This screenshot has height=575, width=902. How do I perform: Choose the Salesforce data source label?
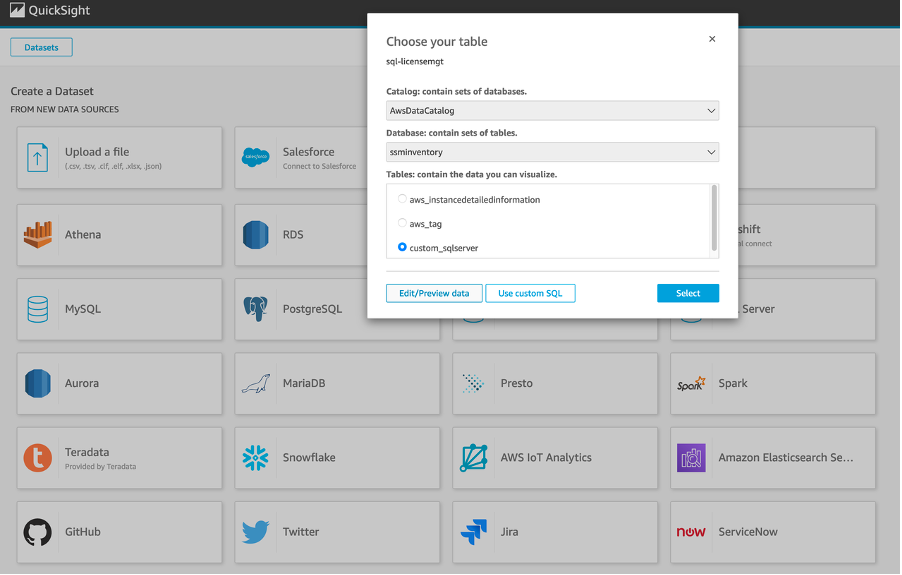(308, 152)
